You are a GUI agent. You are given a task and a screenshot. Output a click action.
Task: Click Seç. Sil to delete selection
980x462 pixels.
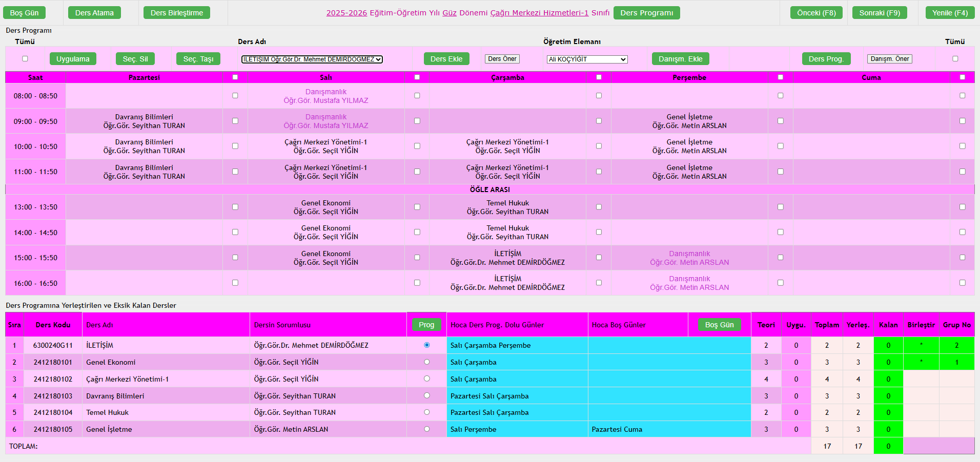[135, 59]
